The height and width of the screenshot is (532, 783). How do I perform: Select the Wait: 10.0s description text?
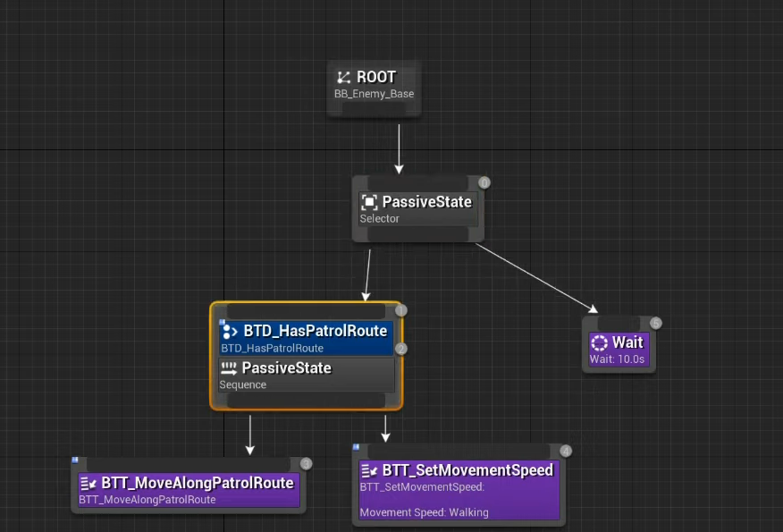pyautogui.click(x=616, y=359)
